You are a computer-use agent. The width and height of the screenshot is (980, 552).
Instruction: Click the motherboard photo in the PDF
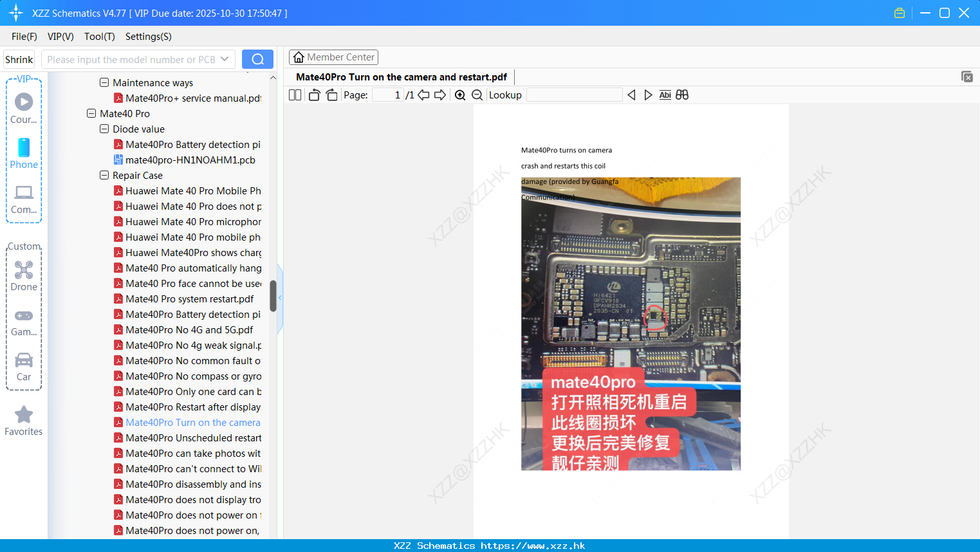(x=631, y=324)
